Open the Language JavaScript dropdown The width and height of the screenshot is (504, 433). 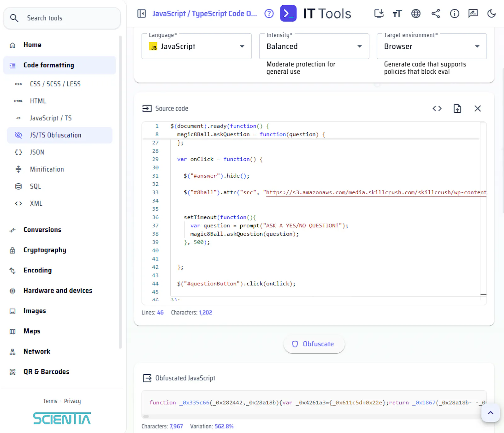click(x=197, y=46)
